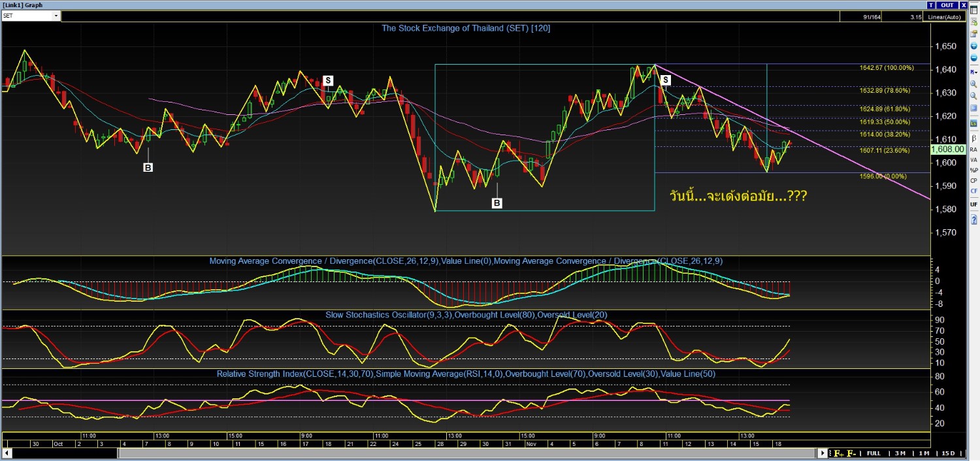Click the chart title The Stock Exchange of Thailand
The image size is (980, 461).
coord(467,28)
